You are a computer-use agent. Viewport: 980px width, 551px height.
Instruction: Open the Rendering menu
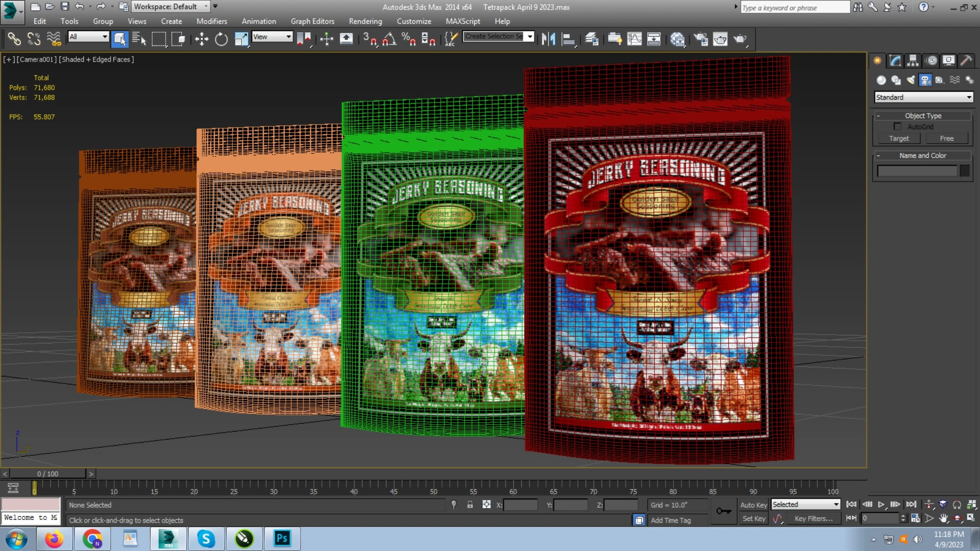click(x=365, y=21)
